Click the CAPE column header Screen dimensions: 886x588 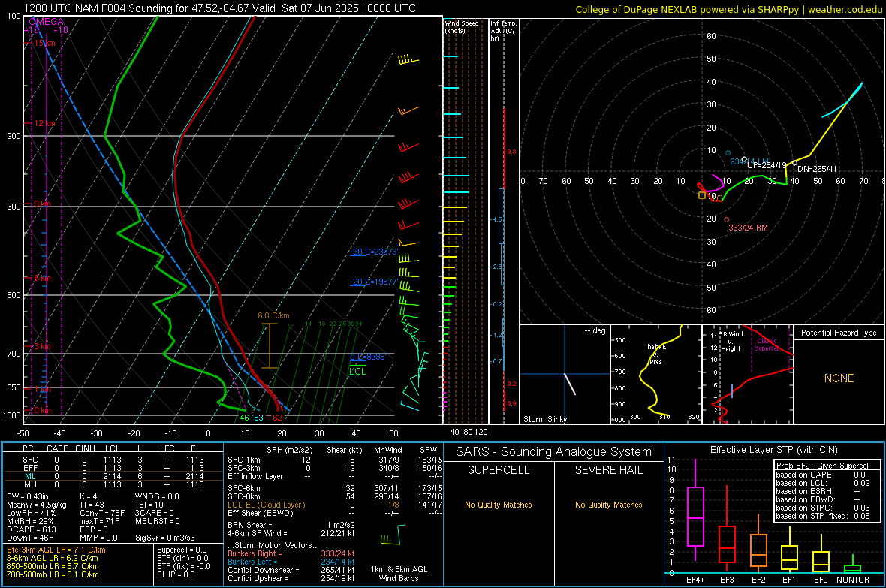57,448
